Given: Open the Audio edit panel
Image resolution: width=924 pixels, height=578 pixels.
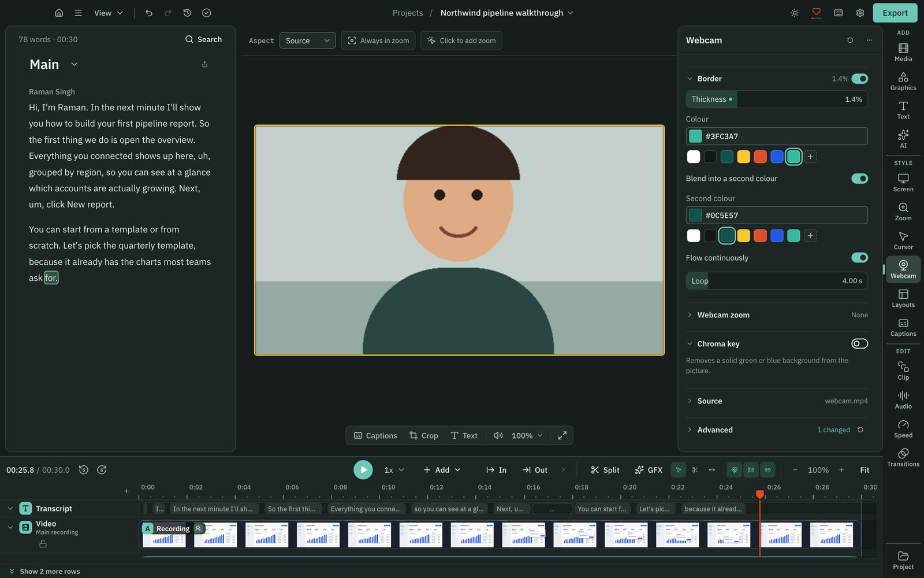Looking at the screenshot, I should pyautogui.click(x=903, y=399).
